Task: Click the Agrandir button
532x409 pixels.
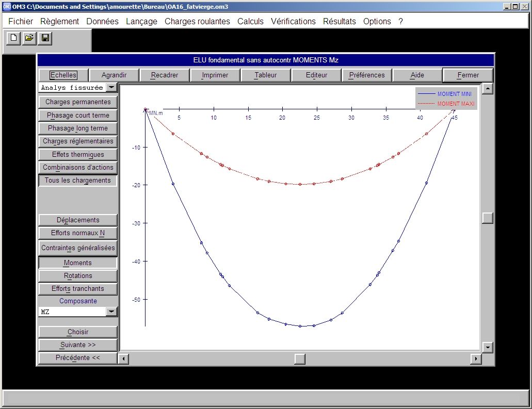Action: coord(114,75)
